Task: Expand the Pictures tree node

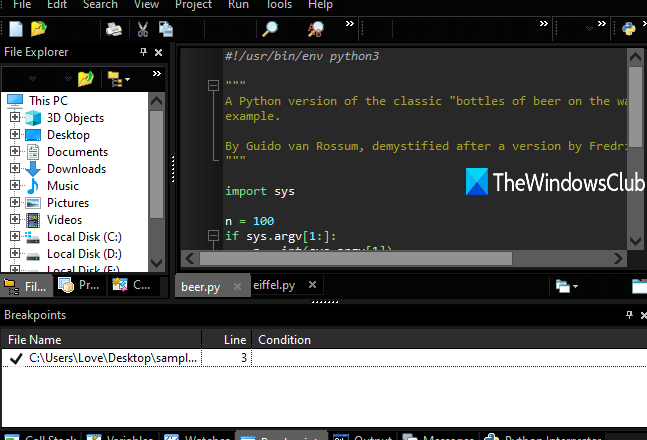Action: (15, 202)
